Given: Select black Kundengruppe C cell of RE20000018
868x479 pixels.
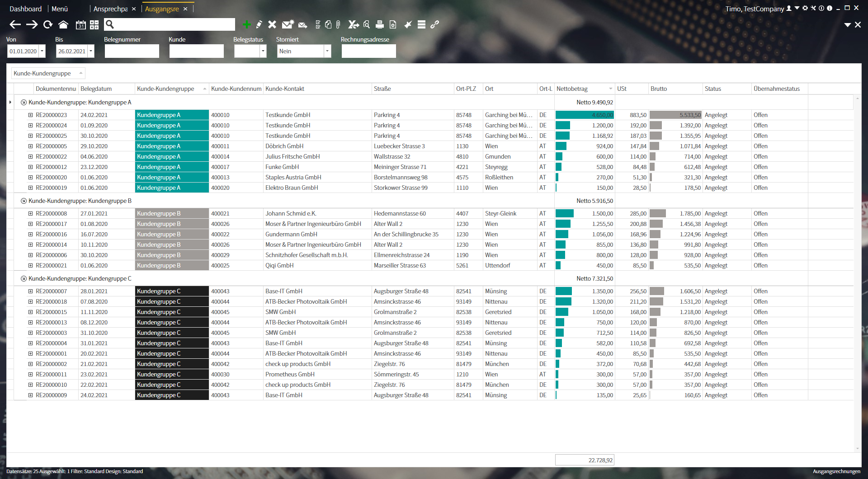Looking at the screenshot, I should (x=172, y=302).
